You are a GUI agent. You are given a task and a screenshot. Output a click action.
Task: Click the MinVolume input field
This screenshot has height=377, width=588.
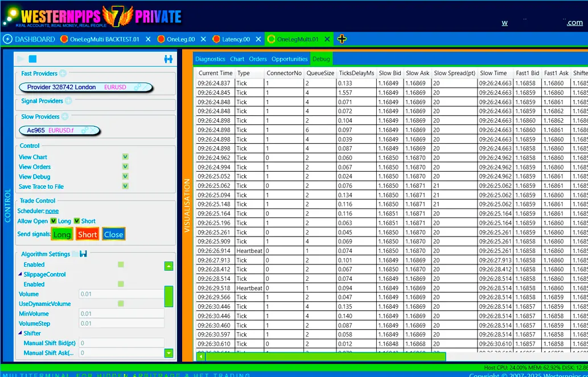(x=121, y=313)
